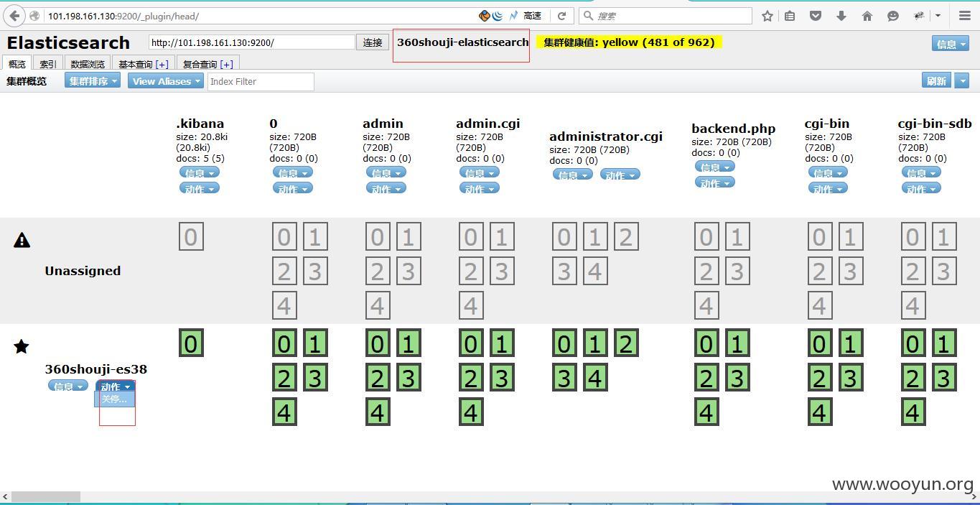Open the View Aliases dropdown
980x505 pixels.
[x=166, y=81]
